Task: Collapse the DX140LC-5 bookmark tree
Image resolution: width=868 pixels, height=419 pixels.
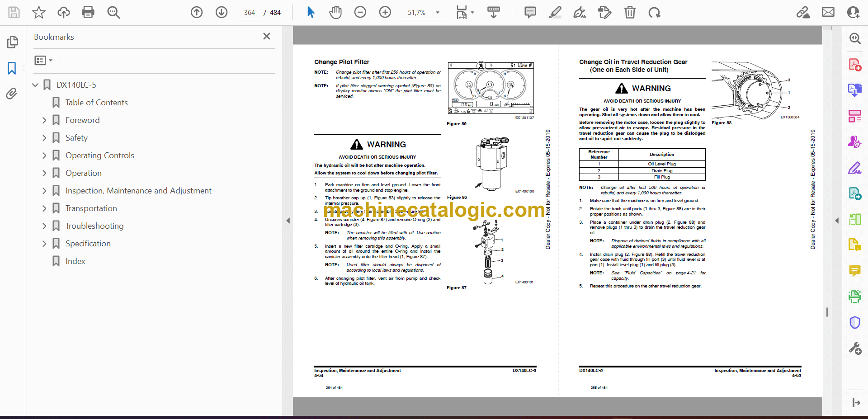Action: coord(35,85)
